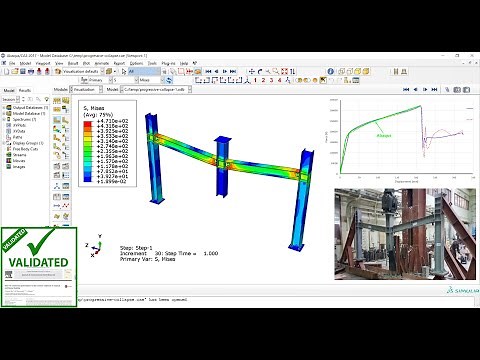
Task: Open the Tools menu
Action: pos(152,63)
